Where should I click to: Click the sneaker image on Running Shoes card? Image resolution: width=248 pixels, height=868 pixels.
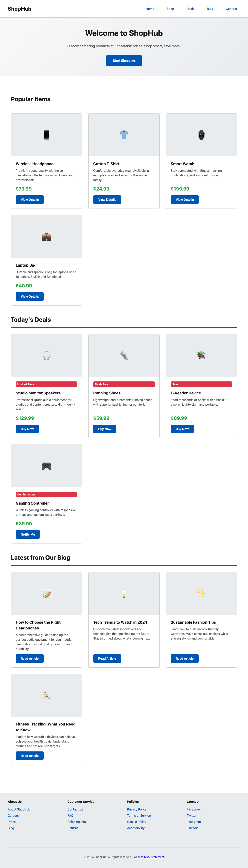(124, 355)
